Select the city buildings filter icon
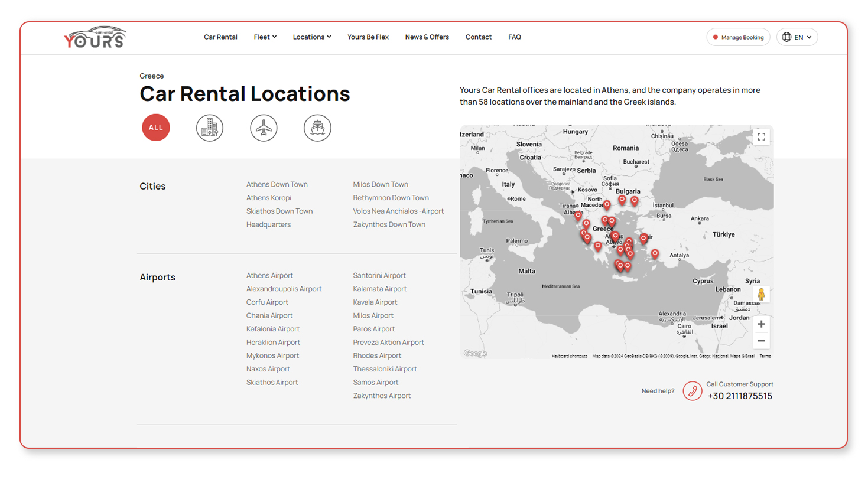 [209, 128]
